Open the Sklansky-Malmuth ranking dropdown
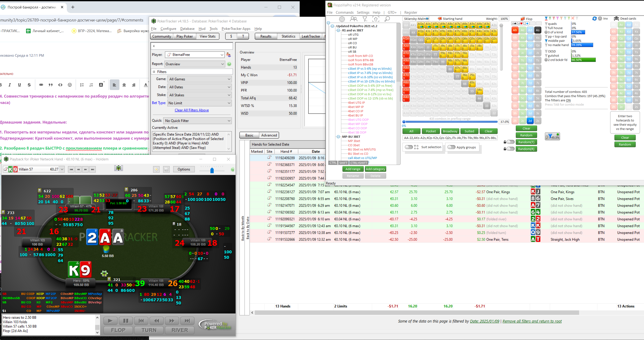The image size is (644, 340). [416, 19]
